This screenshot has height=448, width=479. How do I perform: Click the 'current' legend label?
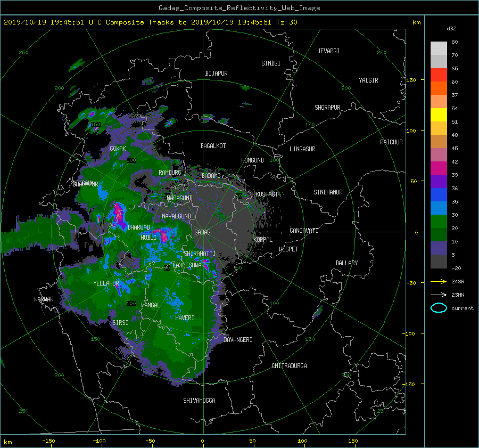pyautogui.click(x=463, y=308)
